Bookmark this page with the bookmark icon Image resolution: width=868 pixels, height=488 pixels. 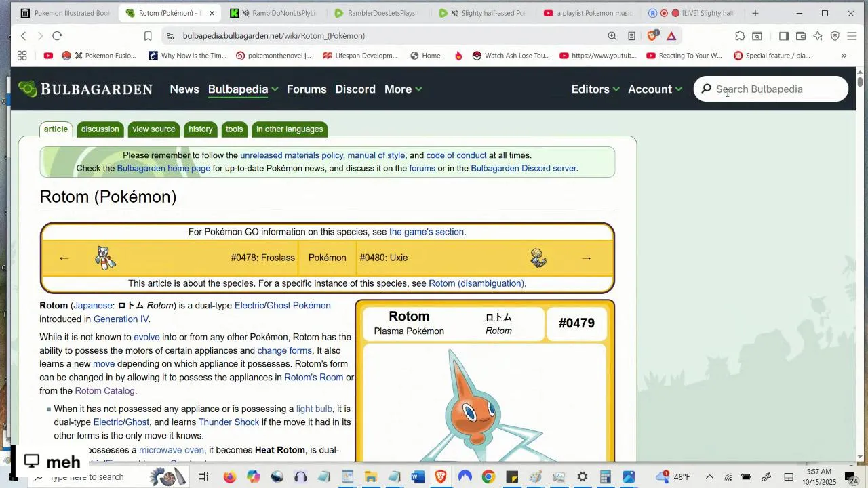148,36
